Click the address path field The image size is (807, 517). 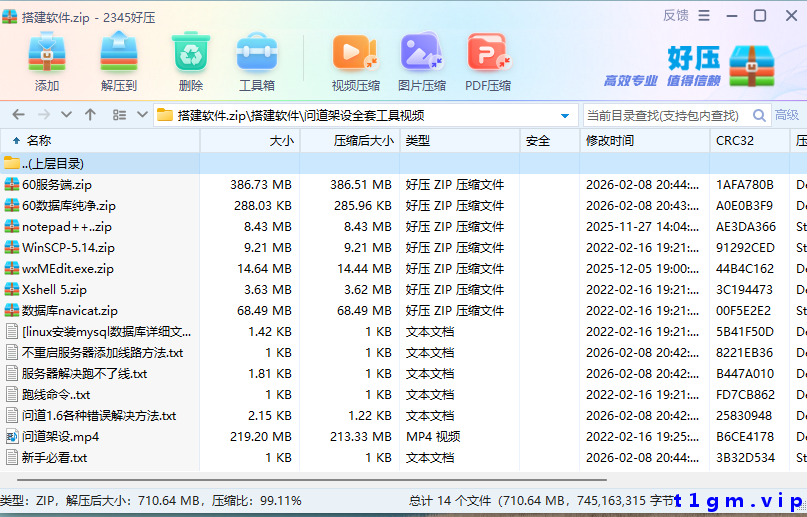pyautogui.click(x=365, y=115)
